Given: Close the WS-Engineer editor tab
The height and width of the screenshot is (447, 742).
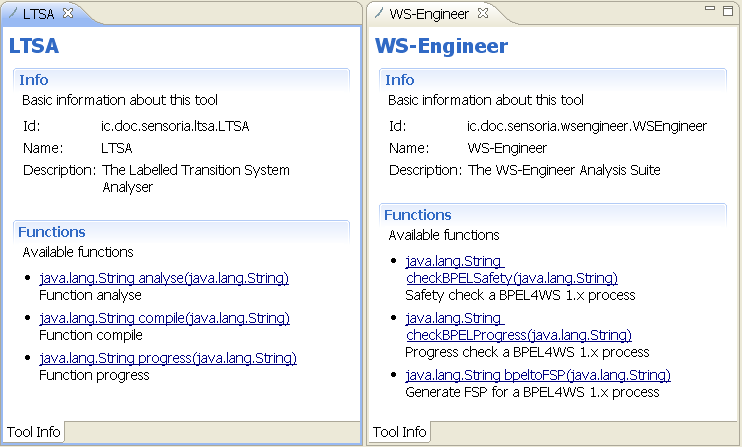Looking at the screenshot, I should (x=483, y=13).
